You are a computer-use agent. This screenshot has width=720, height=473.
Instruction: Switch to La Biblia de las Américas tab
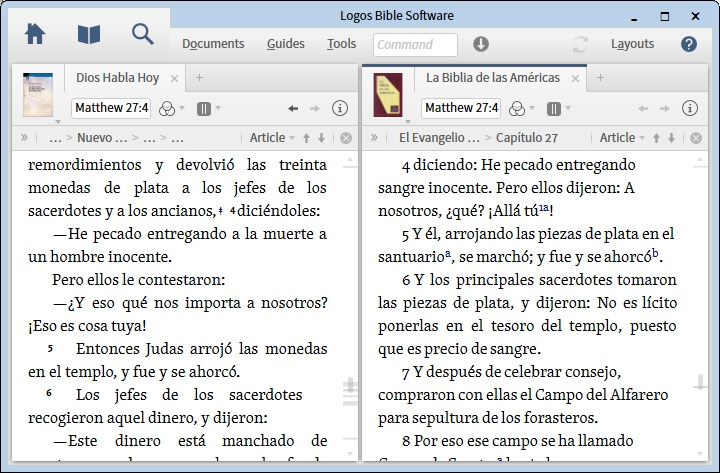point(493,78)
